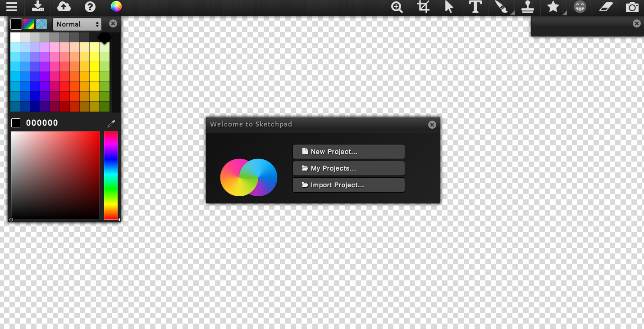Click the download/save icon in toolbar
The image size is (644, 329).
coord(38,7)
